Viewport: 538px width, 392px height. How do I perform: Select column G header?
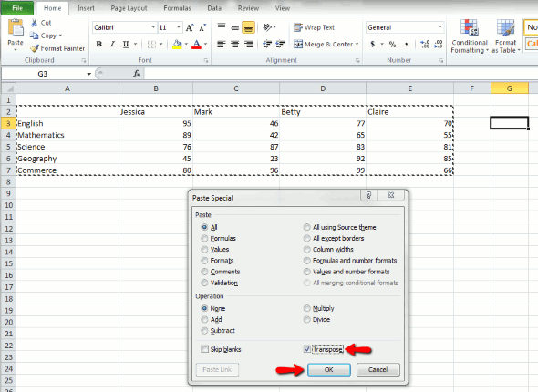tap(509, 88)
